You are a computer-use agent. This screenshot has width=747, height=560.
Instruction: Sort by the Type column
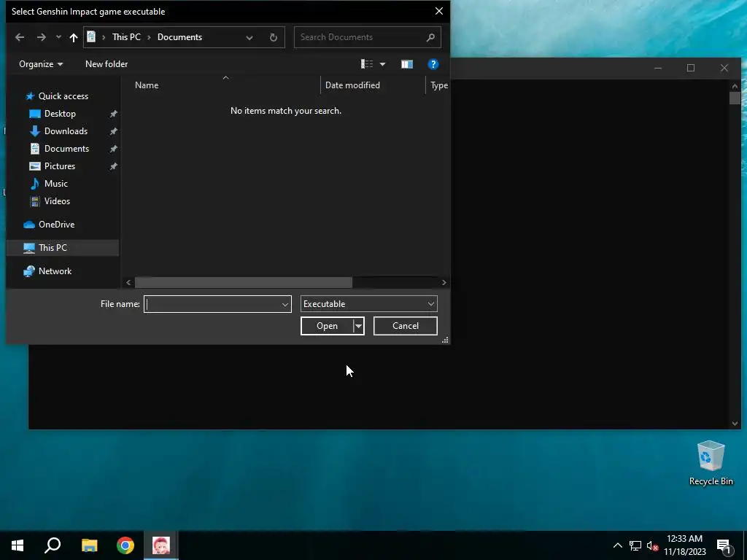pyautogui.click(x=438, y=85)
